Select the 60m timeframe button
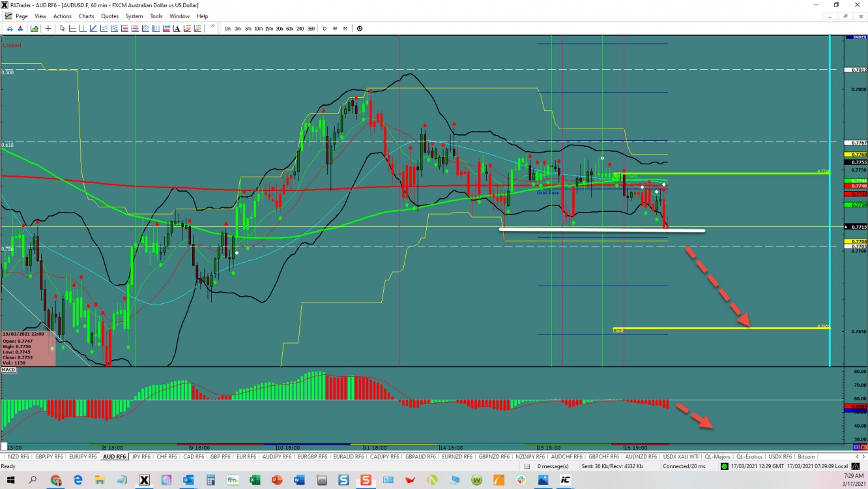This screenshot has height=489, width=868. click(x=289, y=29)
